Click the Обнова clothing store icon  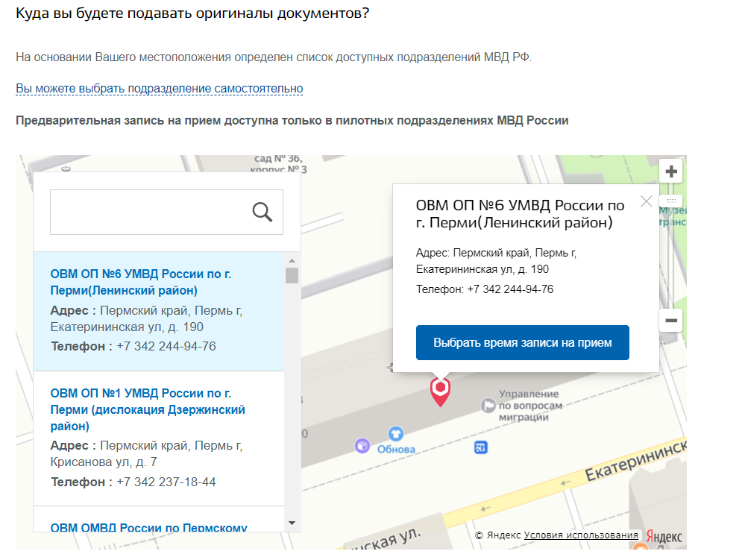395,433
